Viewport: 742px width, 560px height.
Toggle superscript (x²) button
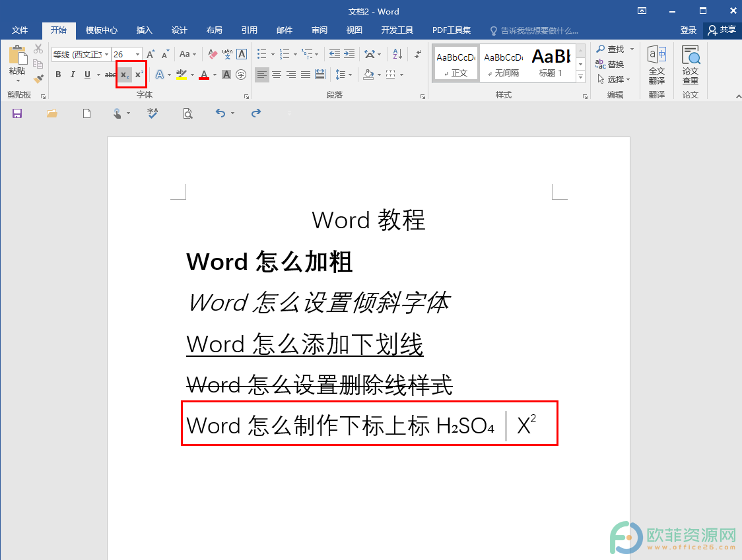pyautogui.click(x=139, y=75)
